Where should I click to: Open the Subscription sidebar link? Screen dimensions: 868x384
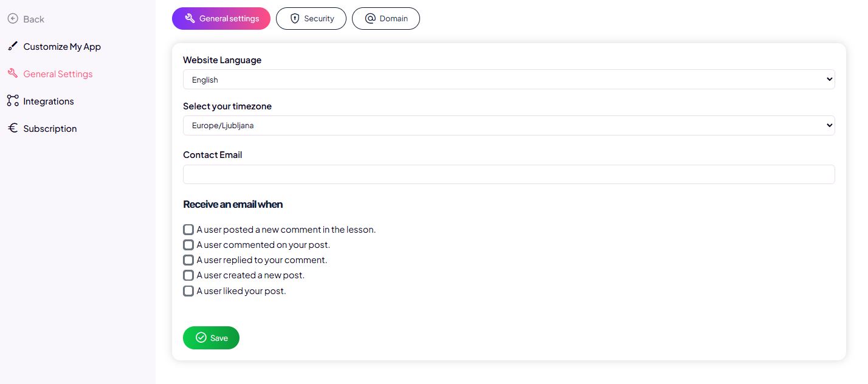[x=50, y=129]
